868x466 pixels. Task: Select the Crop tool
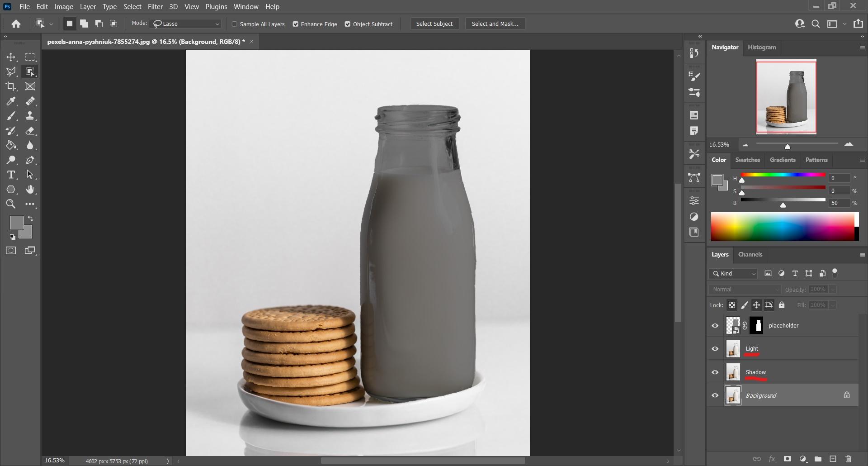pos(11,86)
